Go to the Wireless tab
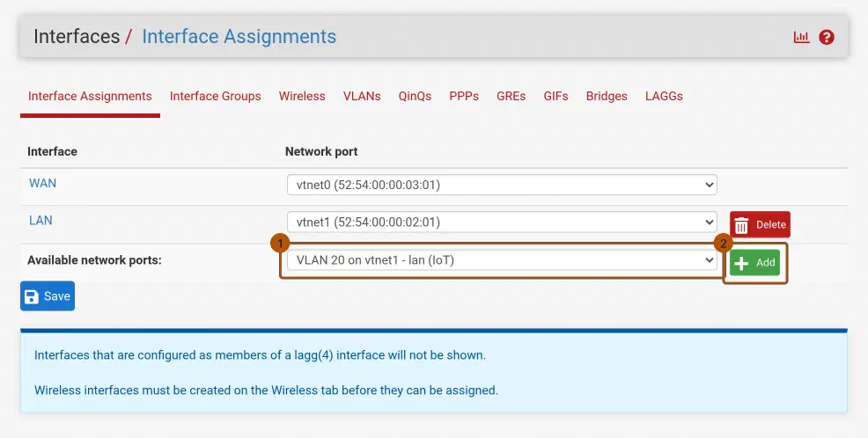Image resolution: width=868 pixels, height=438 pixels. tap(302, 96)
